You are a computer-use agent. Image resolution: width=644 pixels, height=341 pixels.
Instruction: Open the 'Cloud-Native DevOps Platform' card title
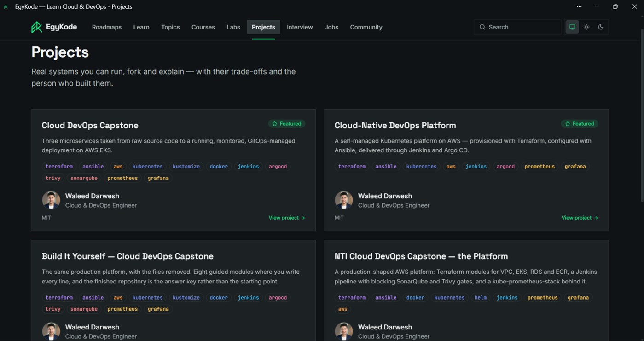395,125
